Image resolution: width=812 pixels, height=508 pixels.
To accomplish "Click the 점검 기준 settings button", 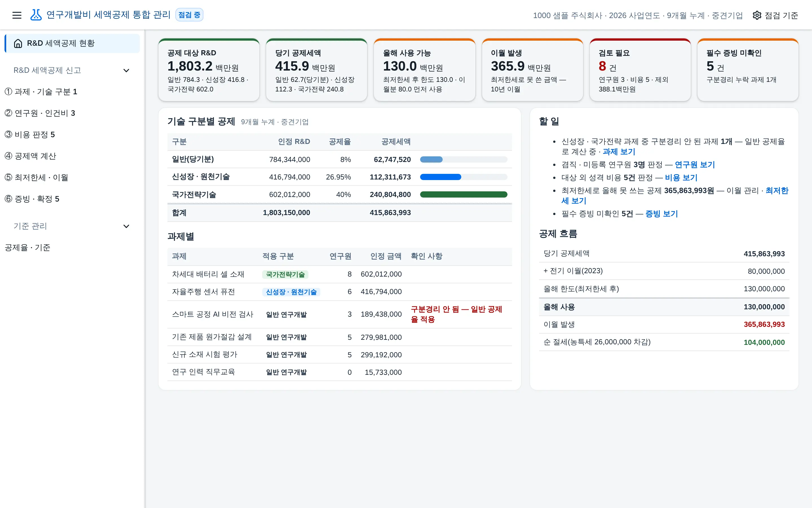I will 775,15.
